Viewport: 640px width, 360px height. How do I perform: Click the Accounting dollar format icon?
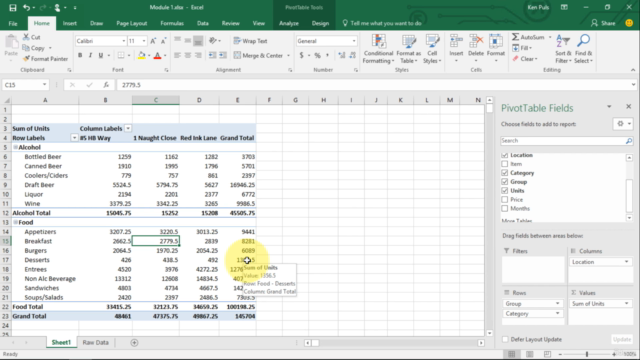pos(301,56)
